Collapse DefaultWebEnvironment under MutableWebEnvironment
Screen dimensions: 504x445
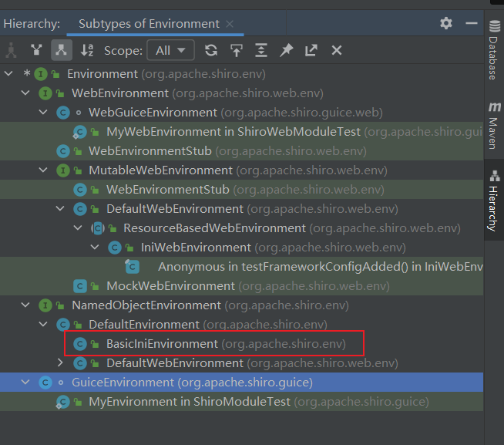pyautogui.click(x=60, y=208)
